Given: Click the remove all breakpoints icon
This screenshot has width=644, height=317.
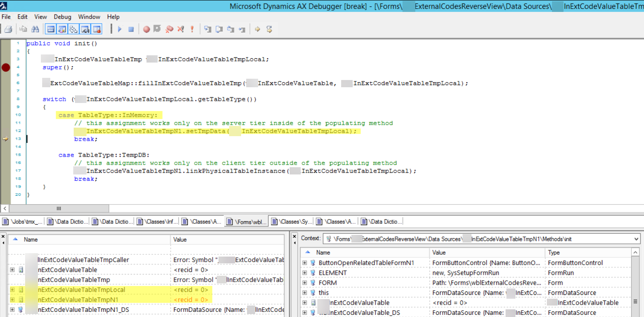Looking at the screenshot, I should (x=169, y=29).
